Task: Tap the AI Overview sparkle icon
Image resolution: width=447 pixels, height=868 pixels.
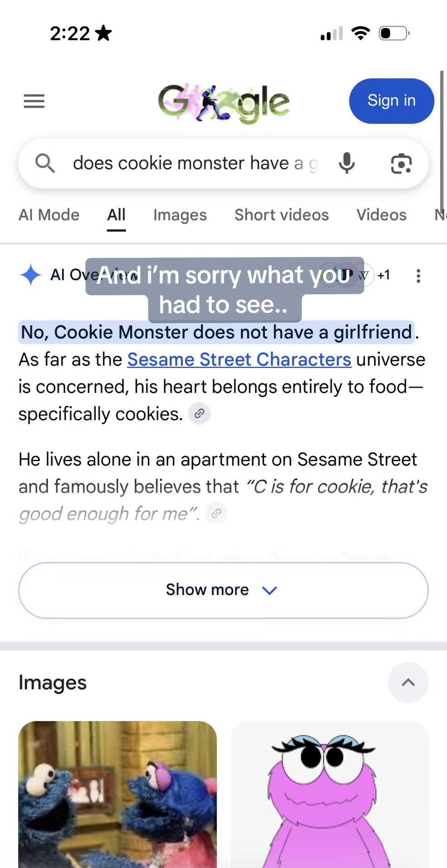Action: tap(31, 275)
